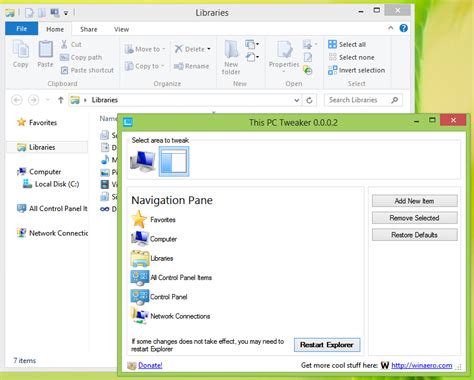Open Copy to dropdown
This screenshot has height=380, width=474.
tap(144, 66)
